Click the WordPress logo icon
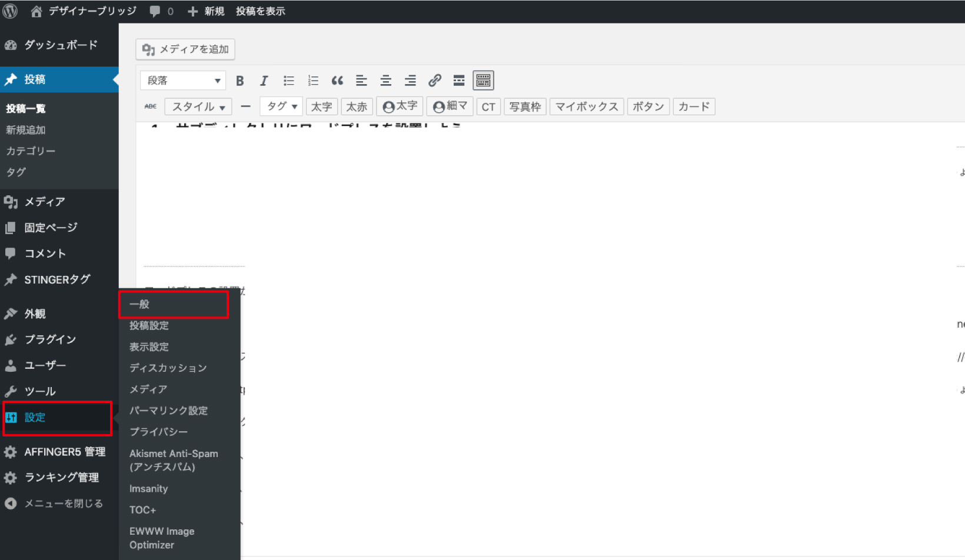 11,11
